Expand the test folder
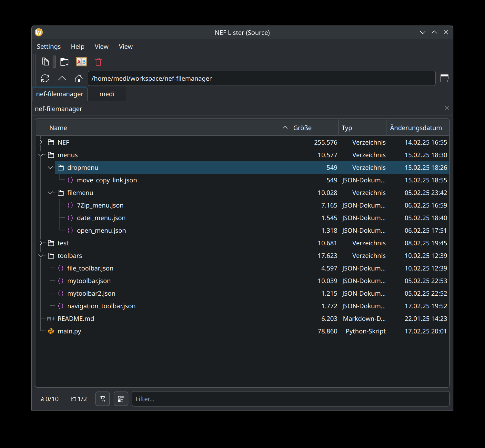Image resolution: width=485 pixels, height=448 pixels. 41,243
